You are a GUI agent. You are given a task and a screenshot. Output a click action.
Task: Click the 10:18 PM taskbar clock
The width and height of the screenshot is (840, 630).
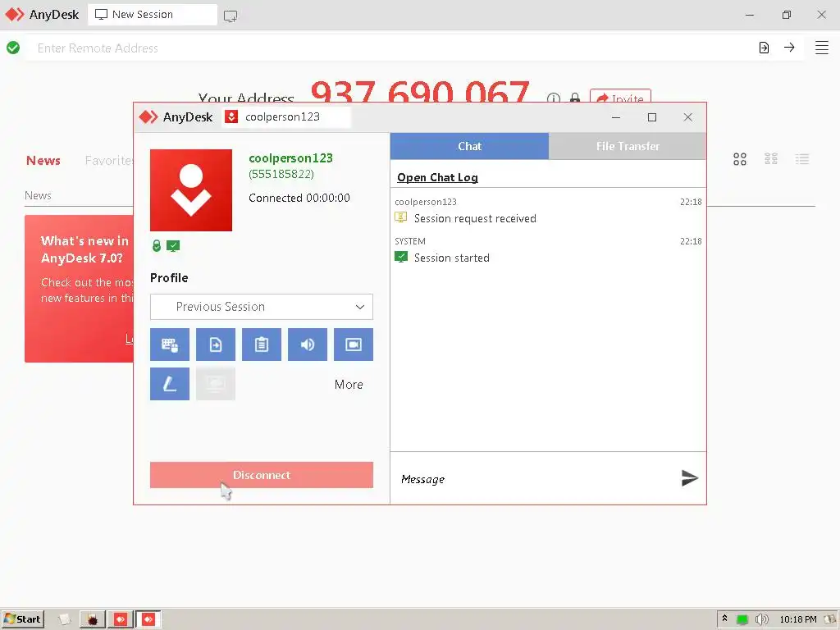(x=797, y=619)
